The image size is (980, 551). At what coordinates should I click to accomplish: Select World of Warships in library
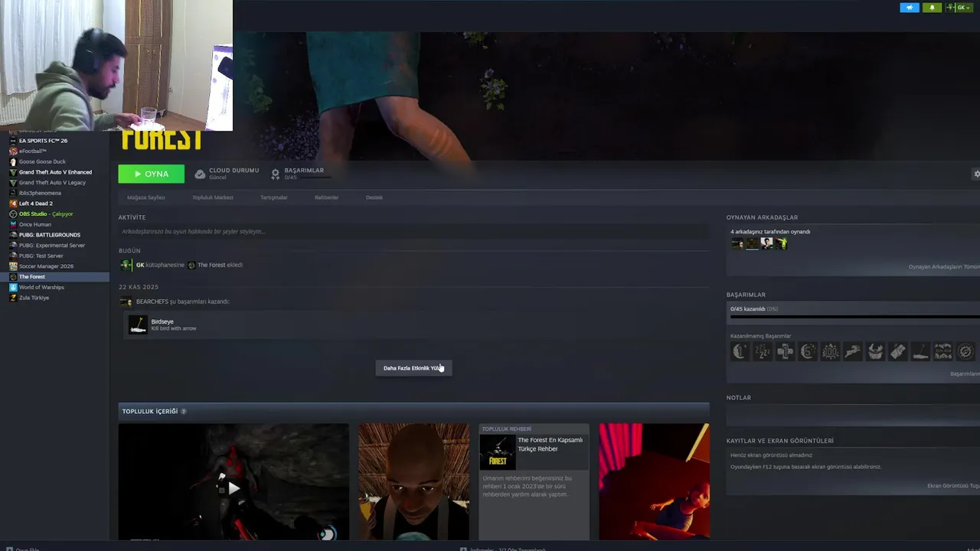pos(41,287)
